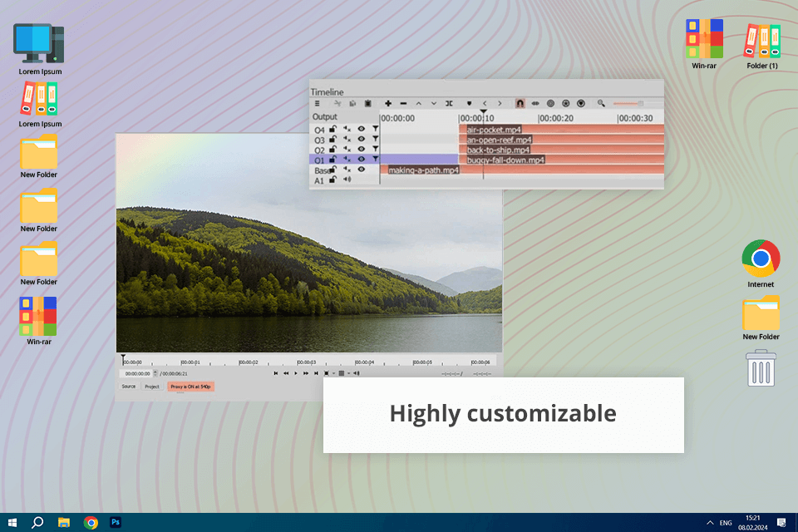798x532 pixels.
Task: Click the Copy icon in Timeline toolbar
Action: click(352, 103)
